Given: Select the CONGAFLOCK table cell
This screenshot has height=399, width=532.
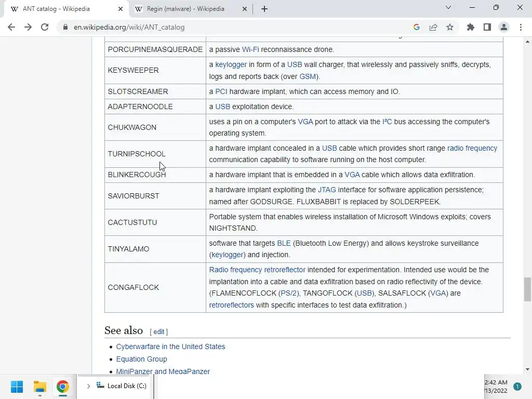Looking at the screenshot, I should [x=155, y=287].
